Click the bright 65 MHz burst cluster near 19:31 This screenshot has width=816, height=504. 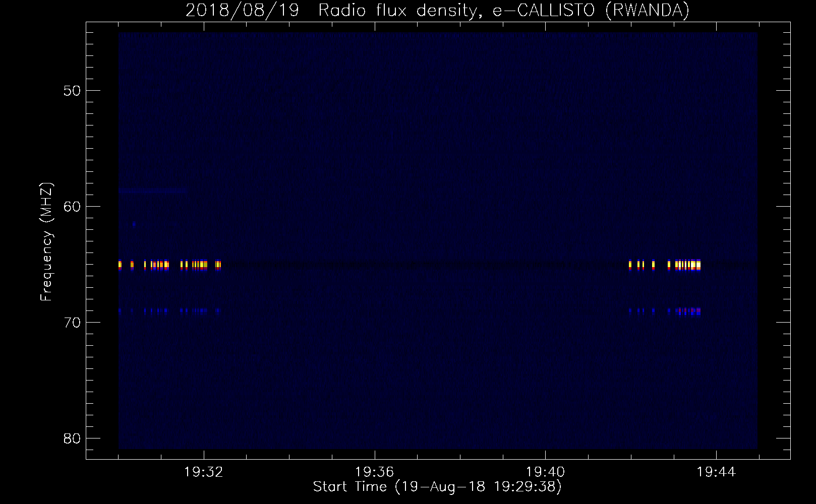159,265
